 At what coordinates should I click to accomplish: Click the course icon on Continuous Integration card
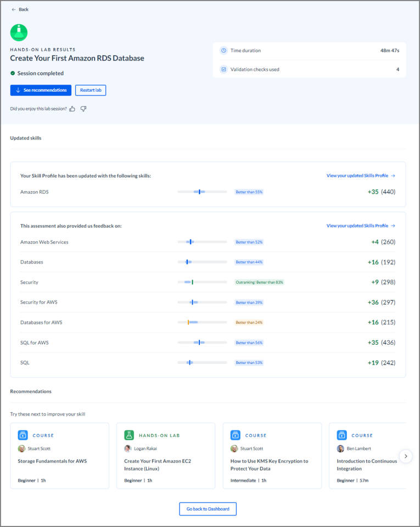[x=341, y=435]
